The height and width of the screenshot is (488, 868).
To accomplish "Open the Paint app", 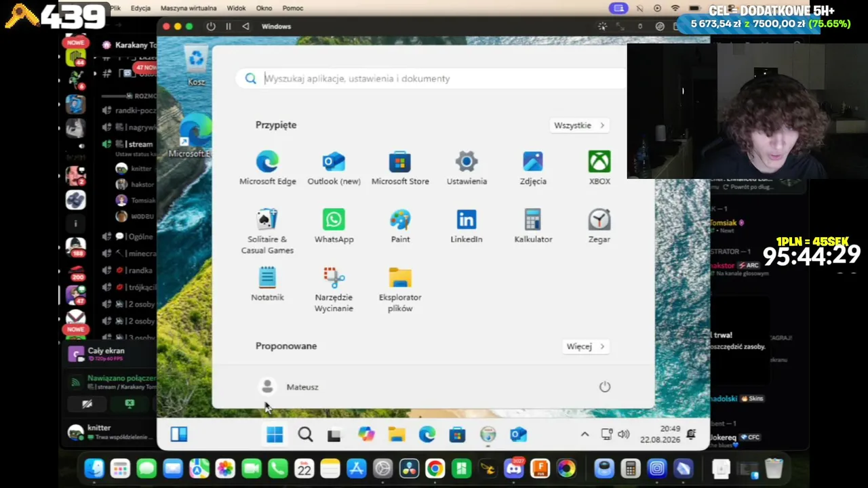I will pyautogui.click(x=400, y=226).
